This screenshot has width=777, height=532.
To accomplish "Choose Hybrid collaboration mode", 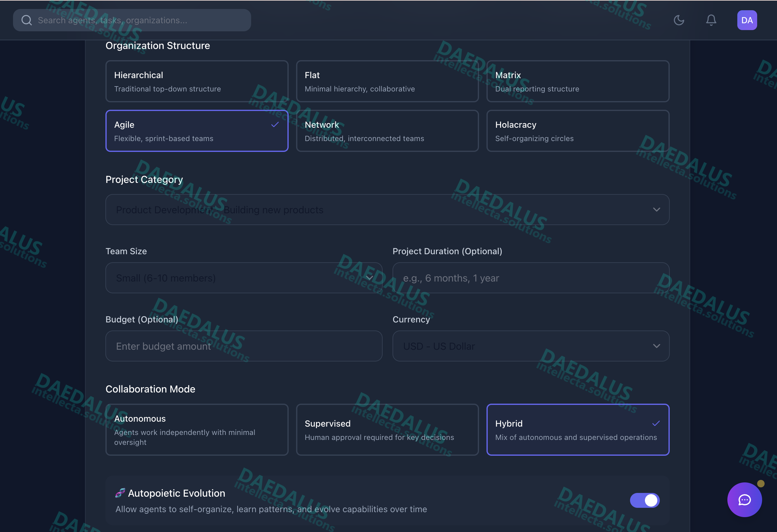I will click(x=578, y=430).
